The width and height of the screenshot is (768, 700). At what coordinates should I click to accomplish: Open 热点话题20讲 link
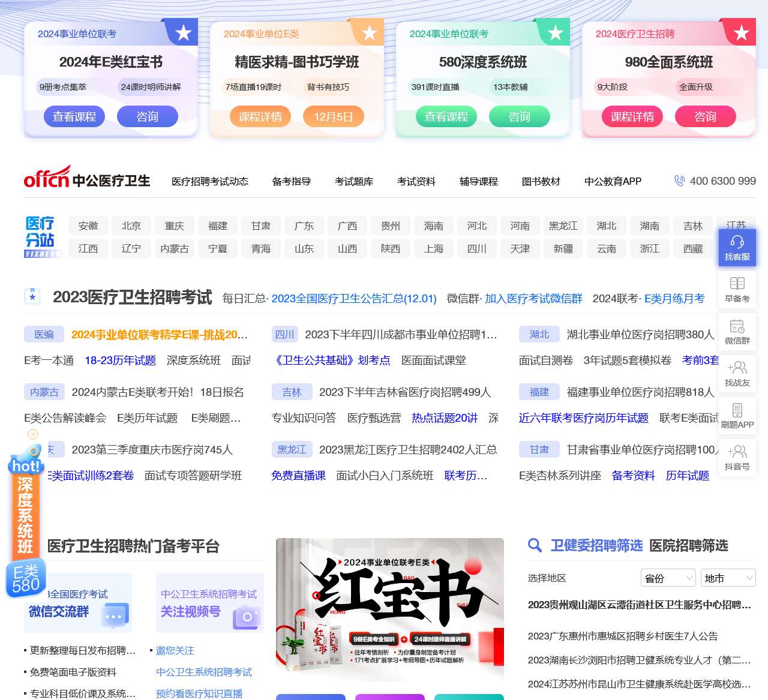pyautogui.click(x=445, y=418)
